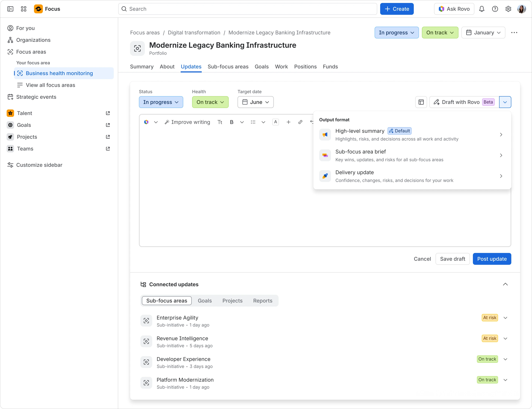Screen dimensions: 532x409
Task: Click the Search field
Action: (247, 9)
